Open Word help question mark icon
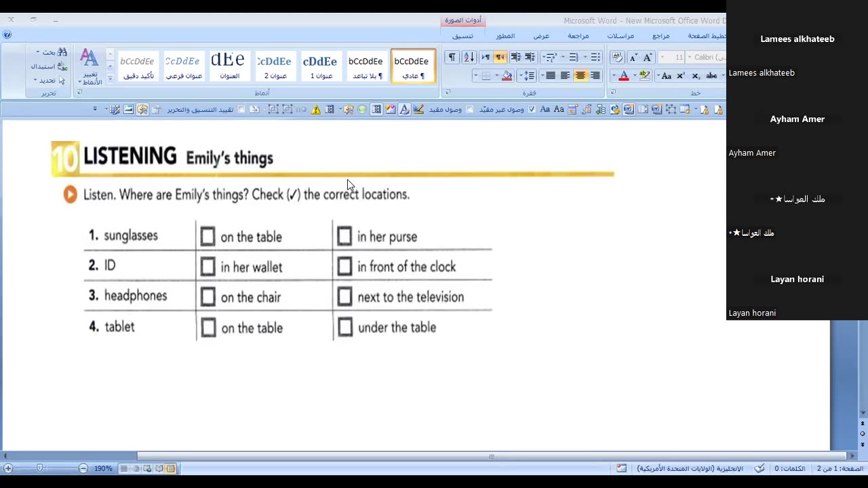Viewport: 868px width, 488px height. point(7,35)
